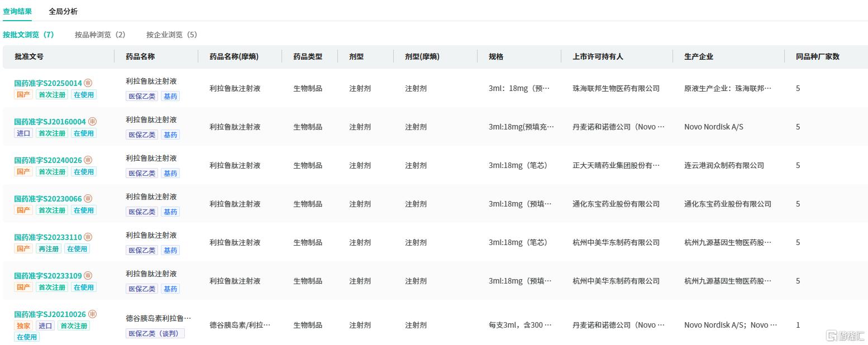
Task: Select 按批文浏览 (7) view
Action: 28,35
